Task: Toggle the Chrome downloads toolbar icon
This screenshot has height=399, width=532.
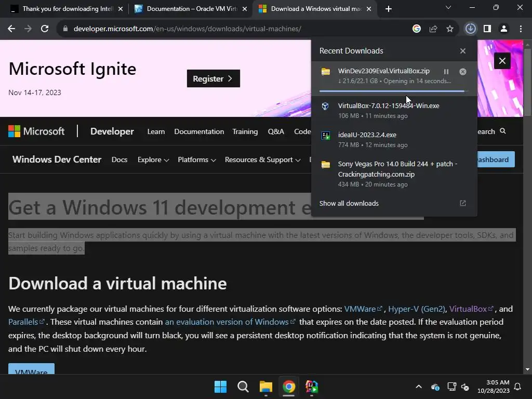Action: click(470, 29)
